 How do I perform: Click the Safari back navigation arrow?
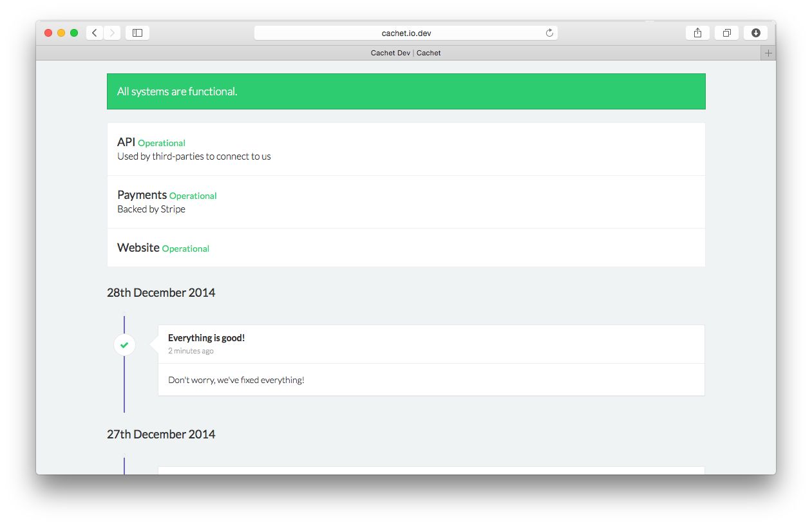(94, 32)
